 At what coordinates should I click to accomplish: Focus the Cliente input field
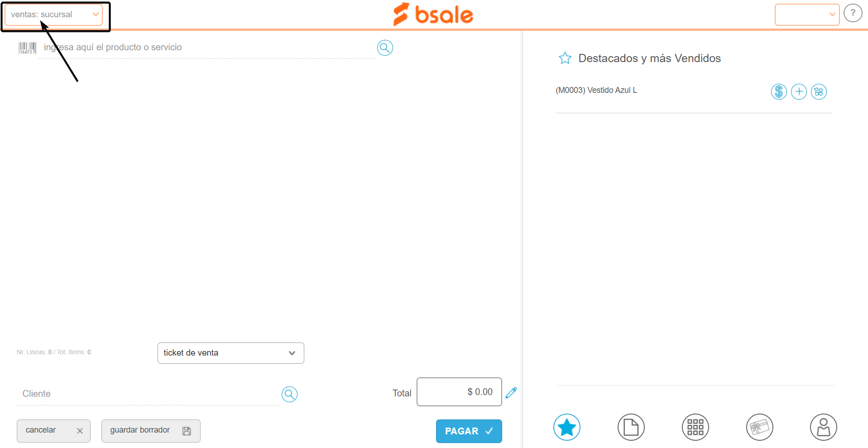[148, 394]
